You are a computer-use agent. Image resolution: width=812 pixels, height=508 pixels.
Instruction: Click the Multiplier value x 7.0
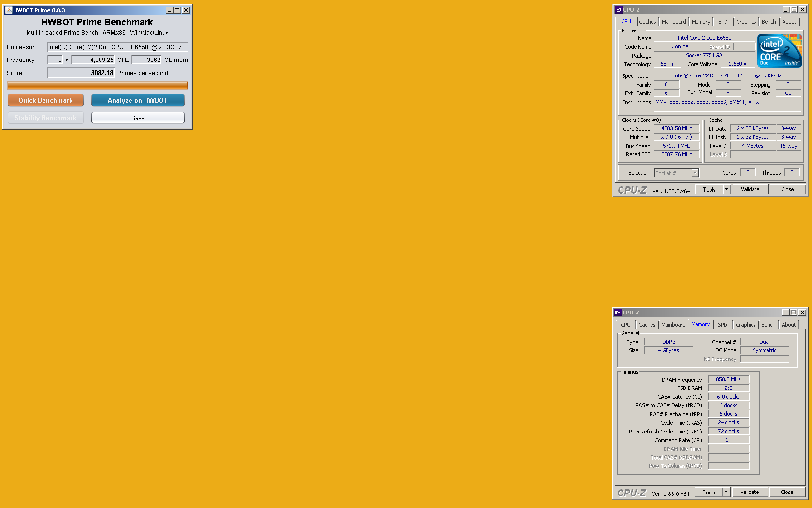[x=677, y=137]
